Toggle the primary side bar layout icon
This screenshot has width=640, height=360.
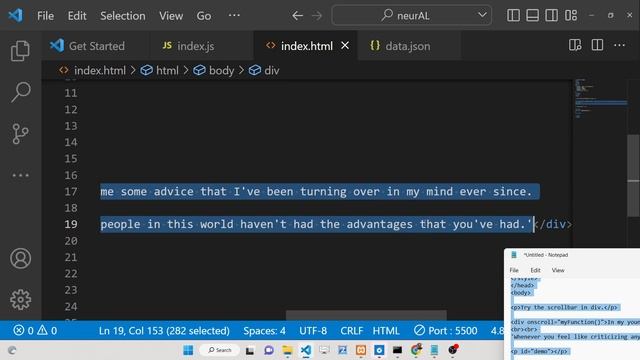[x=513, y=16]
